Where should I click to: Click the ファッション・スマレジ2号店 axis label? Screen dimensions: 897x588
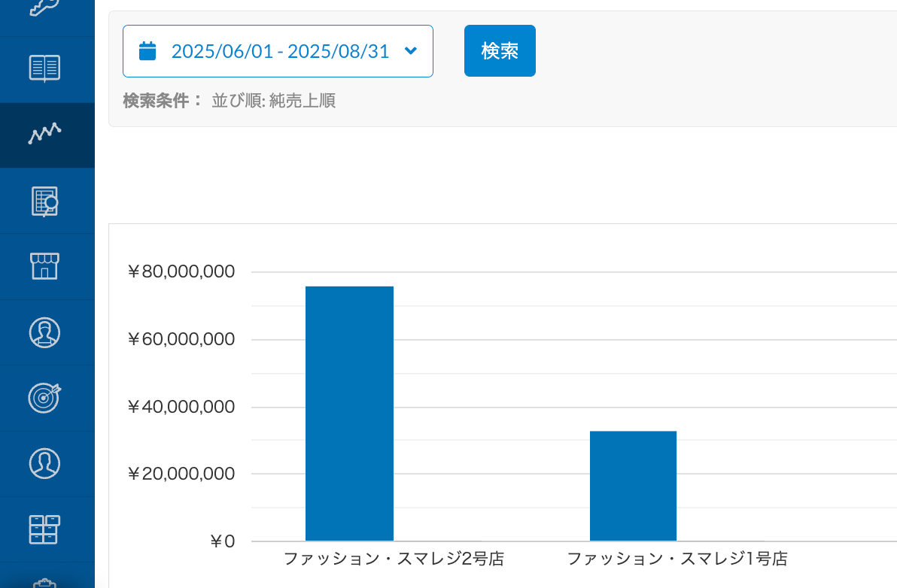[393, 559]
